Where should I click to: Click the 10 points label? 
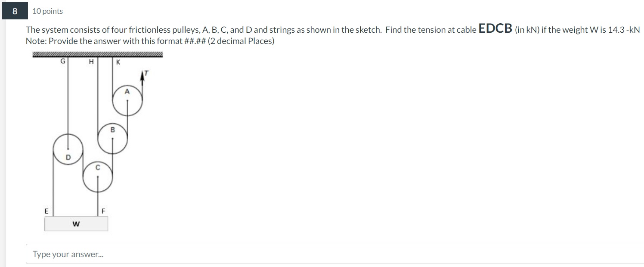tap(47, 11)
